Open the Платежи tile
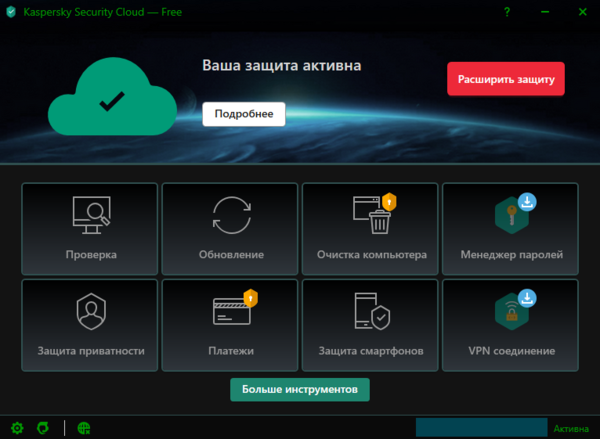This screenshot has height=439, width=600. [x=230, y=325]
